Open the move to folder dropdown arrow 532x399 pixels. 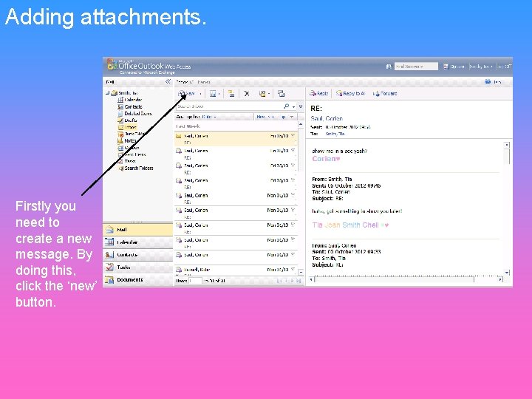pos(269,94)
